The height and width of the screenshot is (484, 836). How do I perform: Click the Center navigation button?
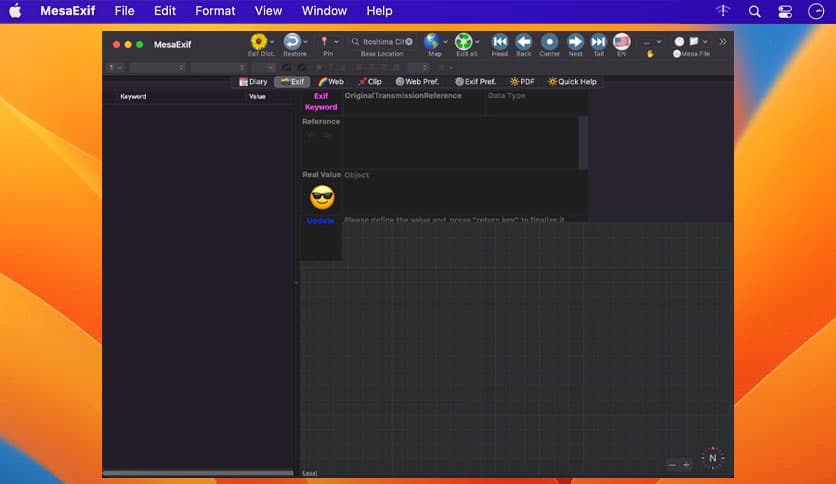549,42
